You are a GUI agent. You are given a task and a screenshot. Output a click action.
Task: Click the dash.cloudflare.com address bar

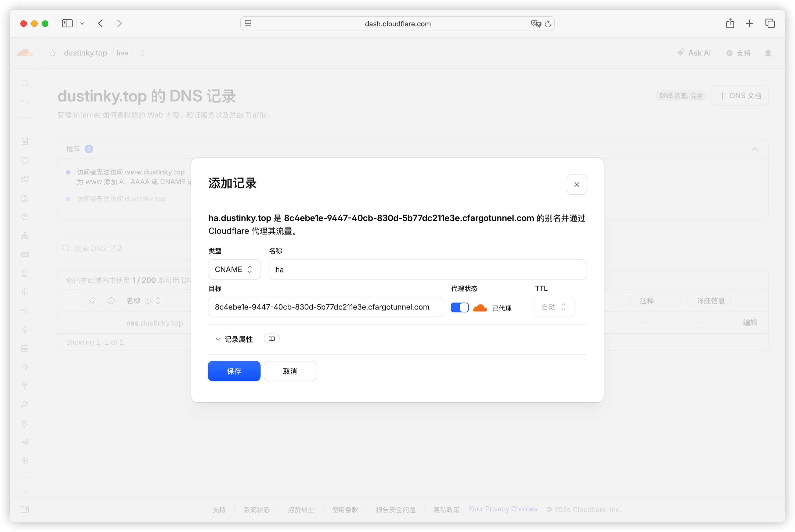397,24
